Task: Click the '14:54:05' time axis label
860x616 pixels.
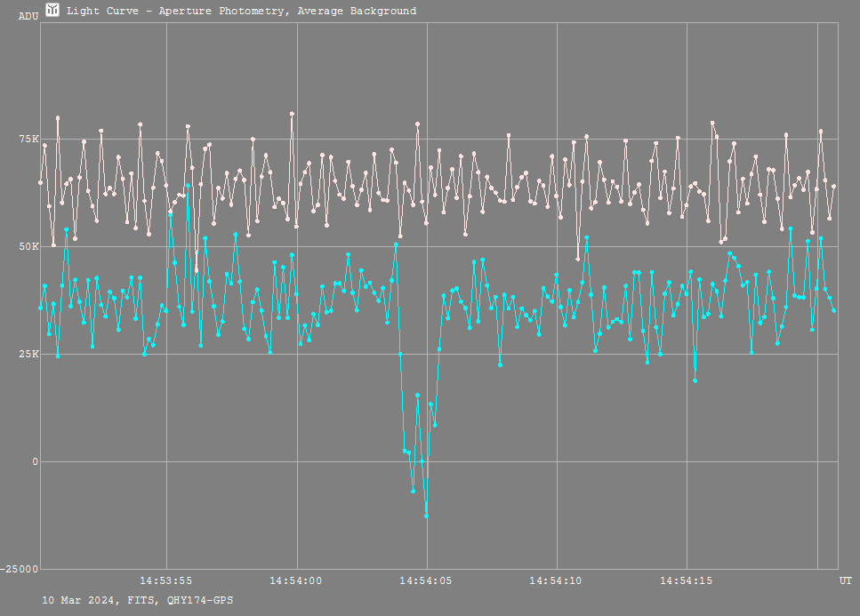Action: pos(426,581)
